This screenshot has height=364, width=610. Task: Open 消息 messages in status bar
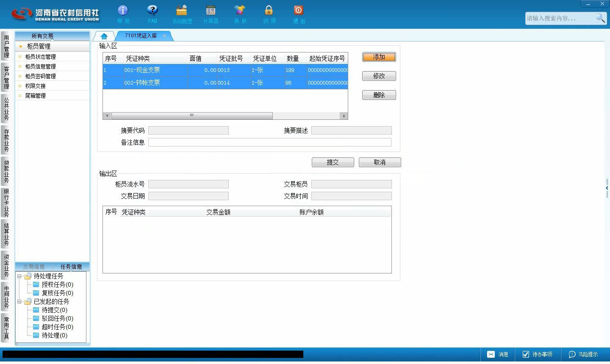(498, 354)
